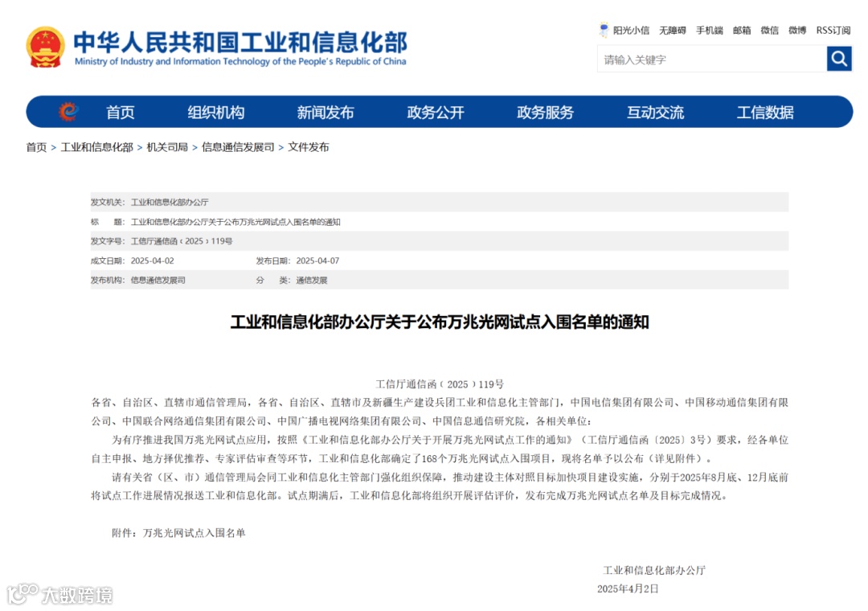Viewport: 868px width, 611px height.
Task: Click the 成文日期 value 2025-04-02
Action: pyautogui.click(x=152, y=261)
